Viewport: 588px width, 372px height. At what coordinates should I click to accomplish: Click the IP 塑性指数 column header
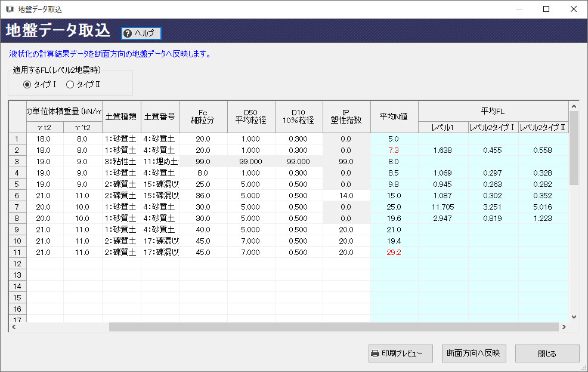(346, 117)
